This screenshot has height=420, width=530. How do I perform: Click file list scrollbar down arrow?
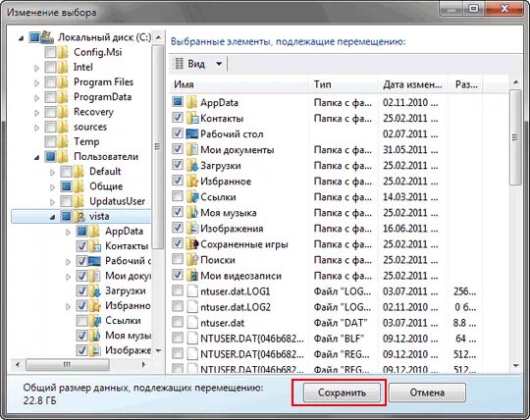coord(516,365)
